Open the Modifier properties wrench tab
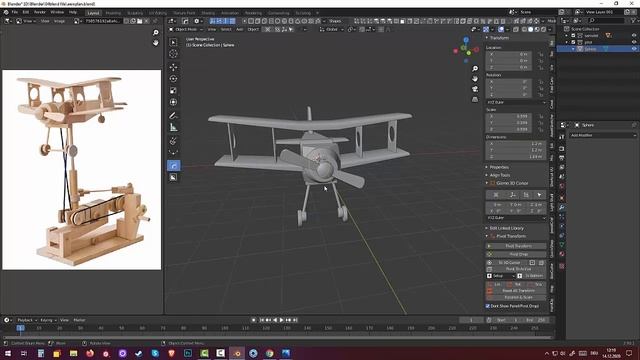Viewport: 640px width, 360px height. point(562,208)
